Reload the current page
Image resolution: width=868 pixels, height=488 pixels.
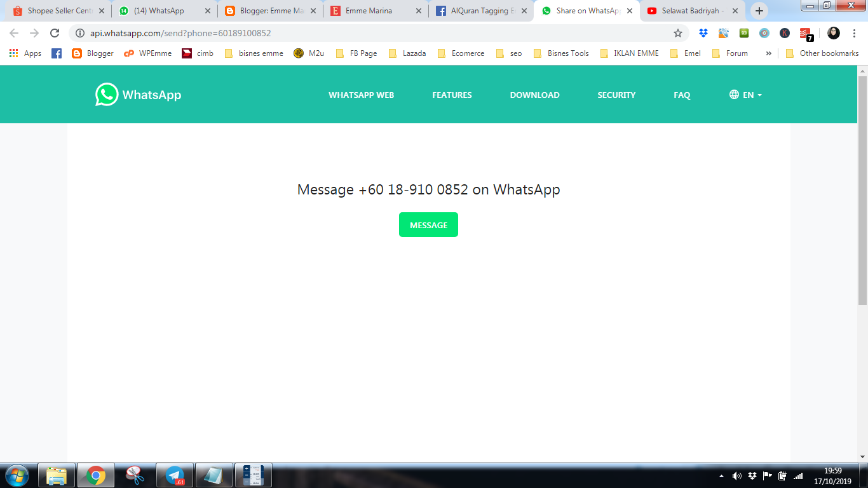(x=55, y=33)
